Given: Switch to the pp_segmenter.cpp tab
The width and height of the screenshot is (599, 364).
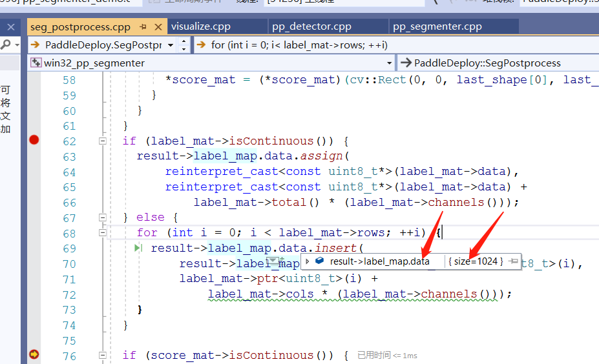Looking at the screenshot, I should [x=437, y=26].
